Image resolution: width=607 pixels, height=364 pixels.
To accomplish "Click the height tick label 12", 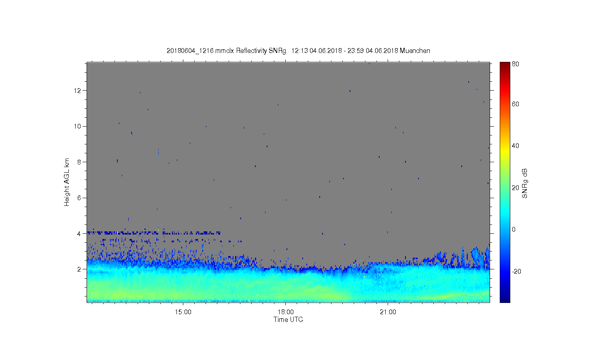I will (x=78, y=91).
